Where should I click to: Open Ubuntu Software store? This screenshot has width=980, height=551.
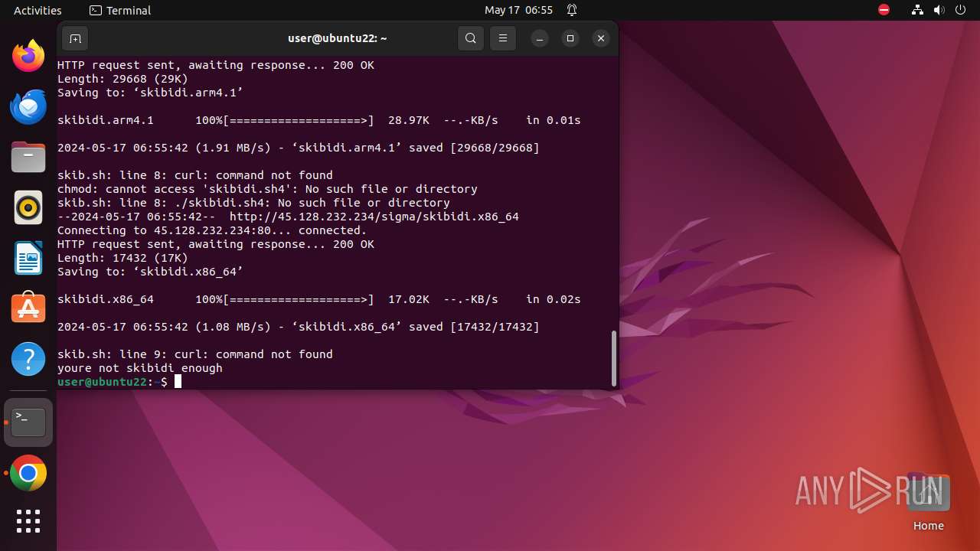tap(28, 308)
